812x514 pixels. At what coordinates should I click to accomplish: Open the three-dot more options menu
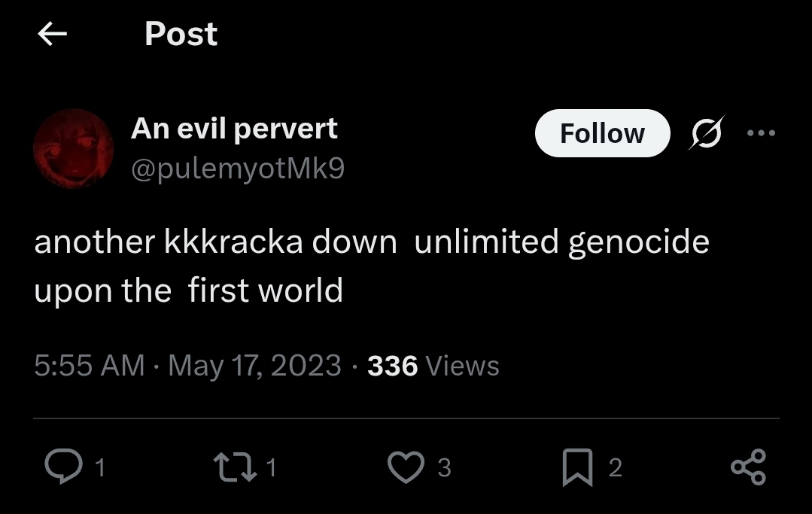pos(760,133)
